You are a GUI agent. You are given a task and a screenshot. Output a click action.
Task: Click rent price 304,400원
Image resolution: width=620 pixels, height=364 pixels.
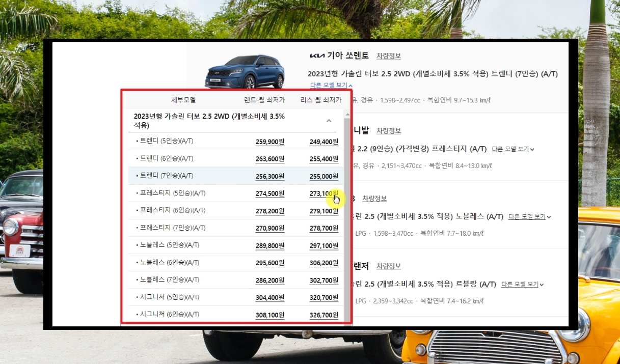coord(270,298)
